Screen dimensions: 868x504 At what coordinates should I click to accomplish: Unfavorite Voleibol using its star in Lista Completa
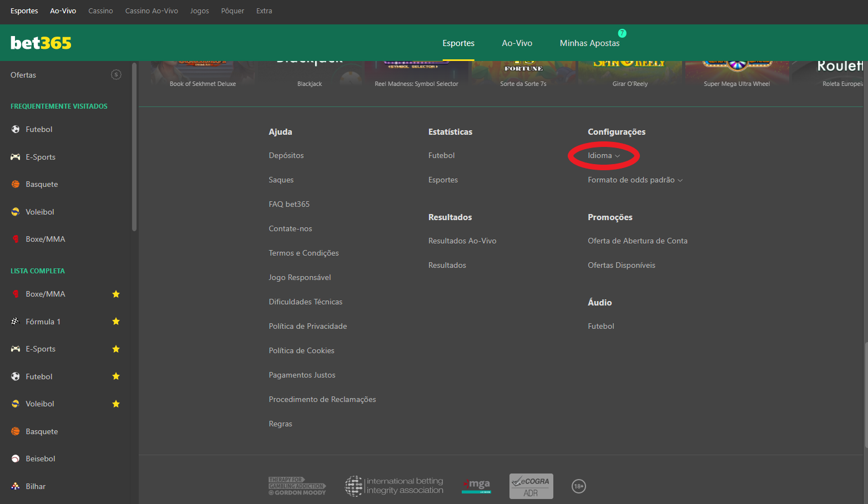tap(116, 404)
